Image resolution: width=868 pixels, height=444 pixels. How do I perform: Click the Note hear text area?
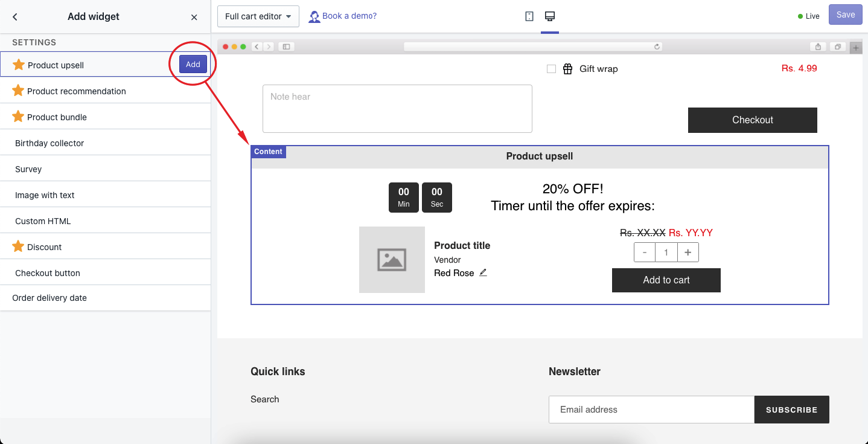[397, 108]
